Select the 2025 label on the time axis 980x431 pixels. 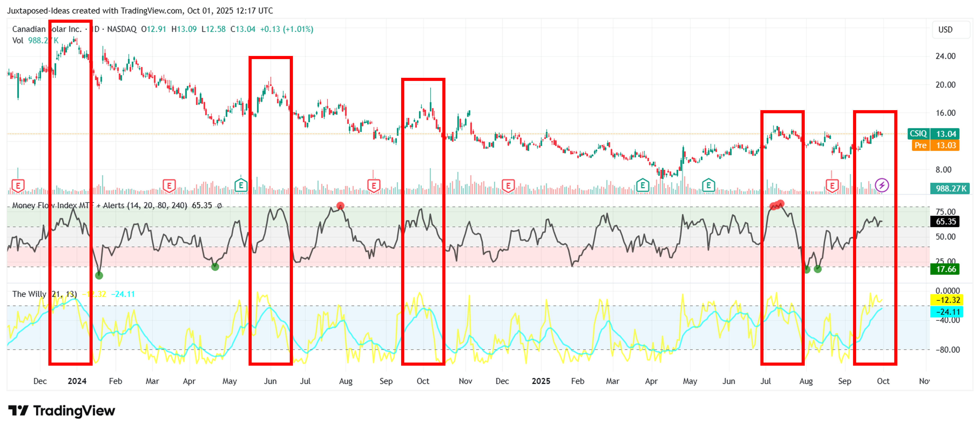541,381
